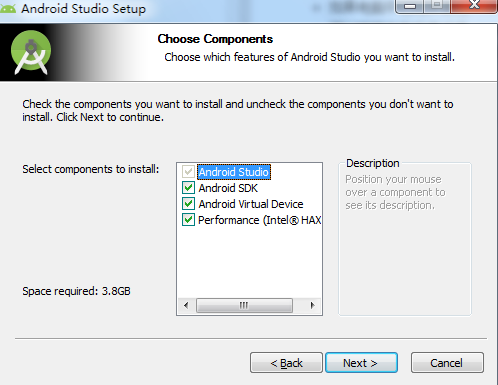Minimize the setup window
The image size is (498, 385).
click(x=410, y=6)
